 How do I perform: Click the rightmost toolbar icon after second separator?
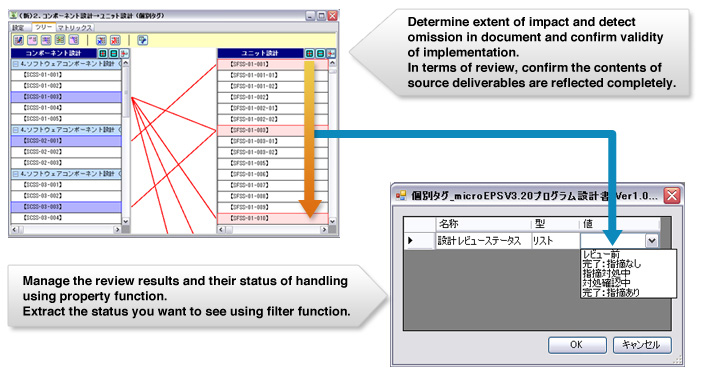pos(143,40)
